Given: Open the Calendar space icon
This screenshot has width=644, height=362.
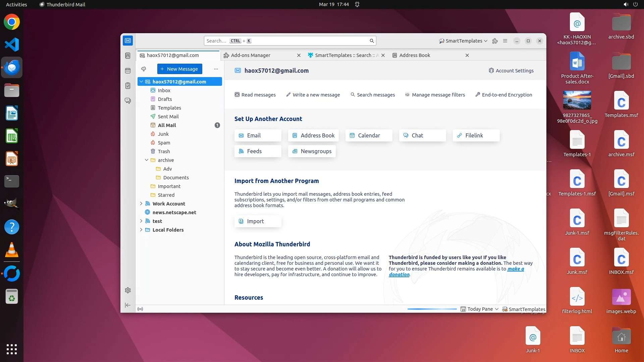Looking at the screenshot, I should pyautogui.click(x=128, y=71).
